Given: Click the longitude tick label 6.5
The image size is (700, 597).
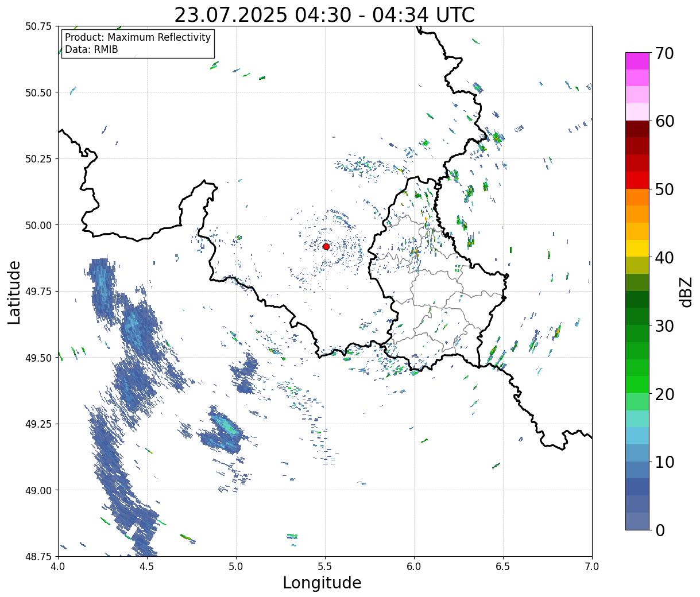Looking at the screenshot, I should click(x=503, y=566).
